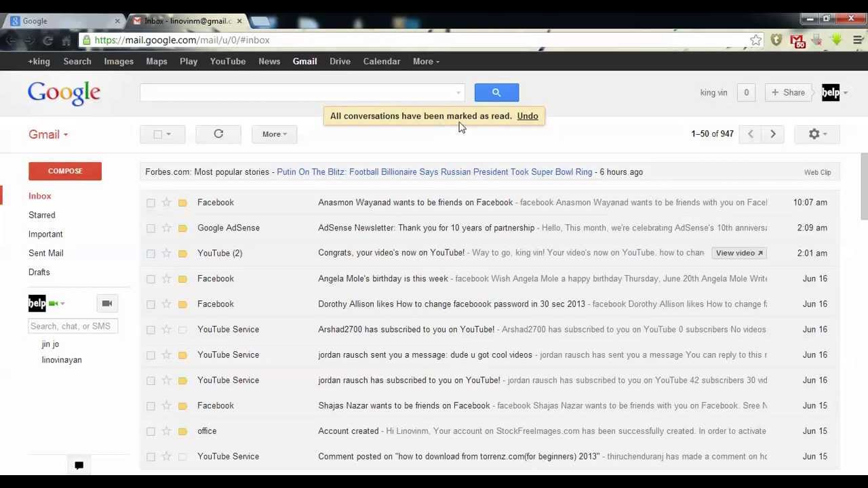The width and height of the screenshot is (868, 488).
Task: Check the office Account created email checkbox
Action: 151,431
